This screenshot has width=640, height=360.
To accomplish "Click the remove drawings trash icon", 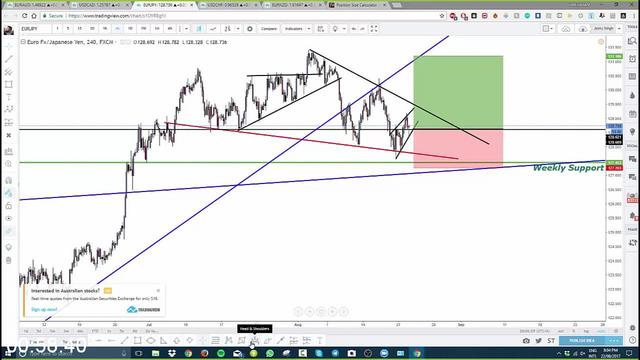I will pos(9,260).
